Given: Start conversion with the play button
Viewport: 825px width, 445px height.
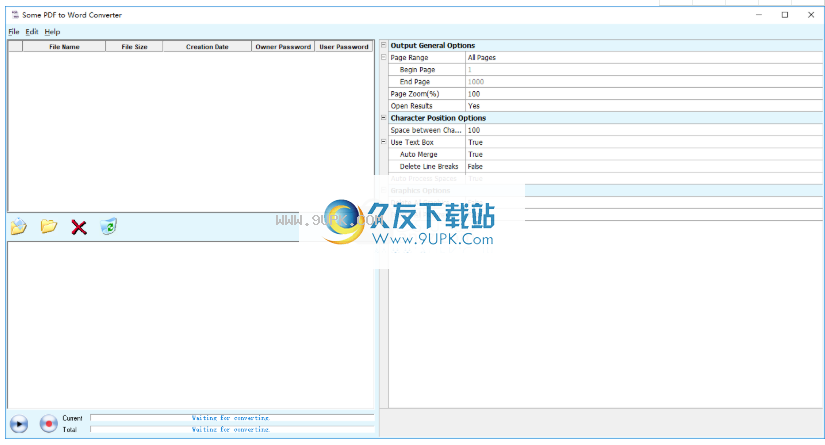Looking at the screenshot, I should (x=19, y=423).
